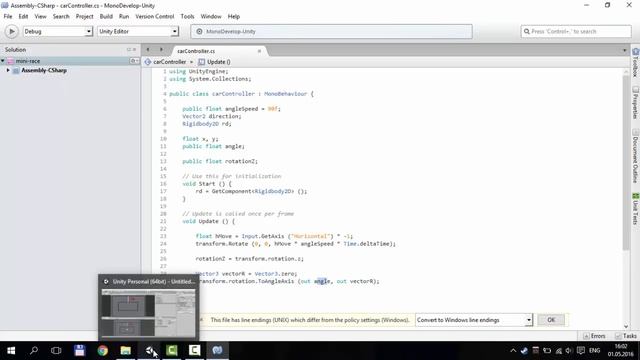The height and width of the screenshot is (360, 640).
Task: Open File Explorer from taskbar
Action: [x=125, y=351]
